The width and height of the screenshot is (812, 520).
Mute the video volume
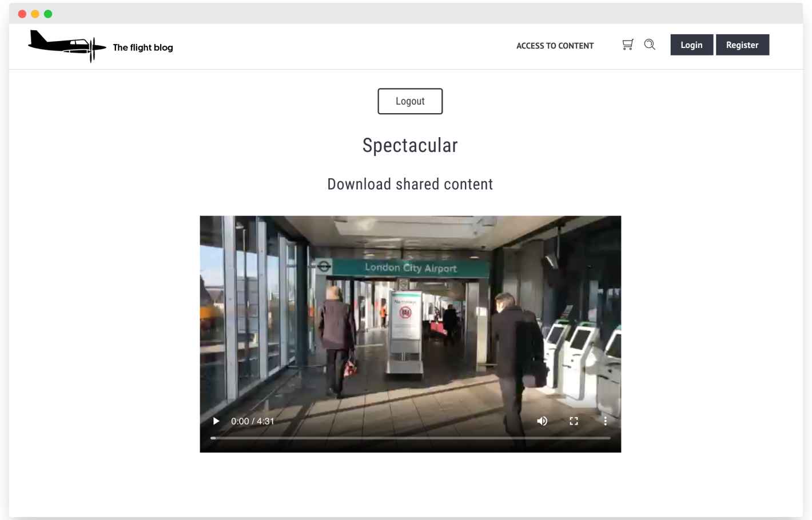pos(542,421)
